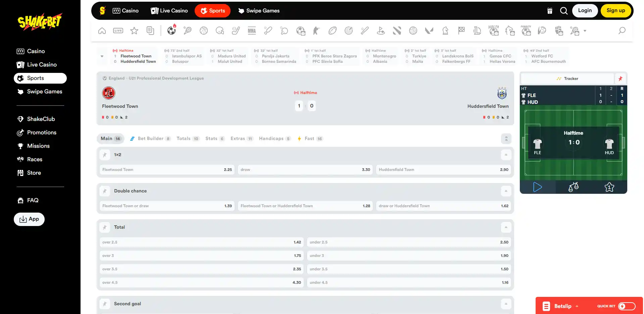Screen dimensions: 644x314
Task: Bet on Fleetwood Town at 2.25
Action: pyautogui.click(x=167, y=170)
